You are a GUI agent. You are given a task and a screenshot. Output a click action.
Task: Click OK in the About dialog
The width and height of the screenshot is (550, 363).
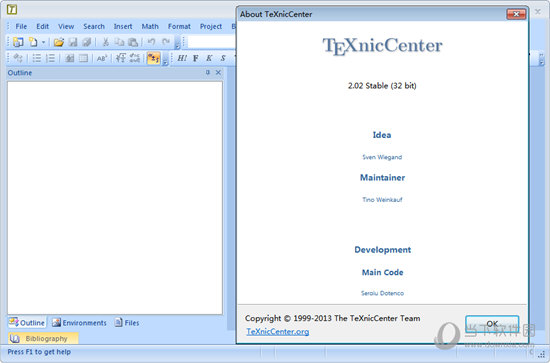coord(492,323)
